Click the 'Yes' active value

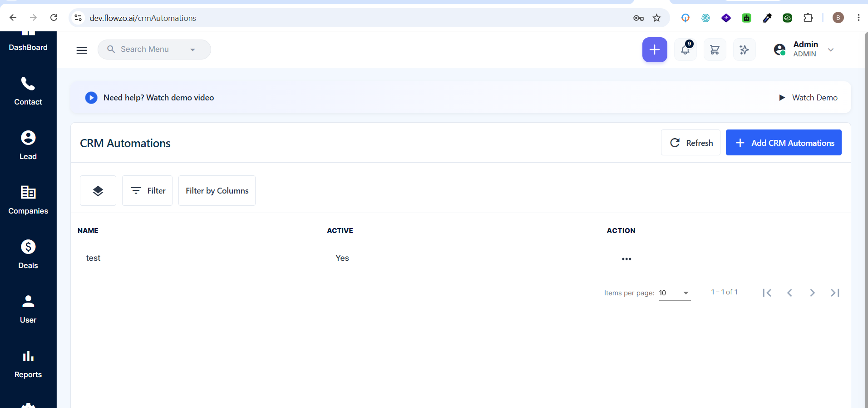pos(342,258)
